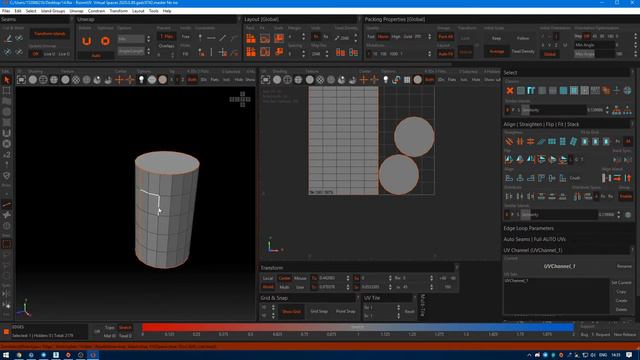640x360 pixels.
Task: Enable Grid Snap option
Action: (x=319, y=311)
